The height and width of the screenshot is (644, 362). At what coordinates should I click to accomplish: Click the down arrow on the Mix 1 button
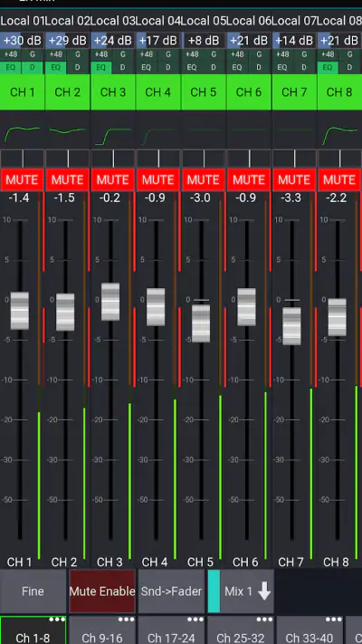[264, 591]
